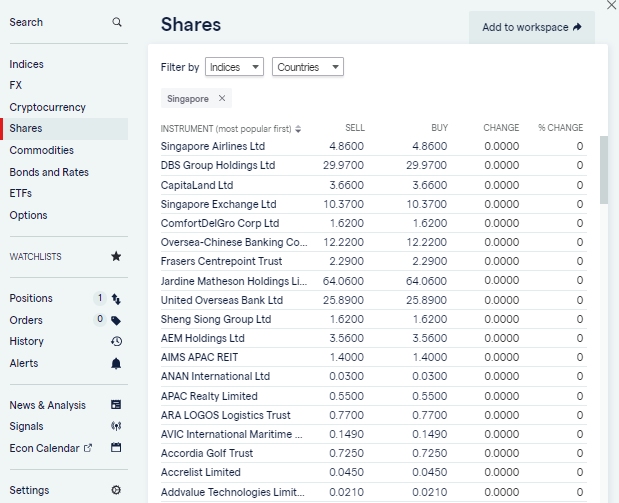Image resolution: width=619 pixels, height=503 pixels.
Task: Open the Singapore Airlines Ltd instrument
Action: pyautogui.click(x=213, y=146)
